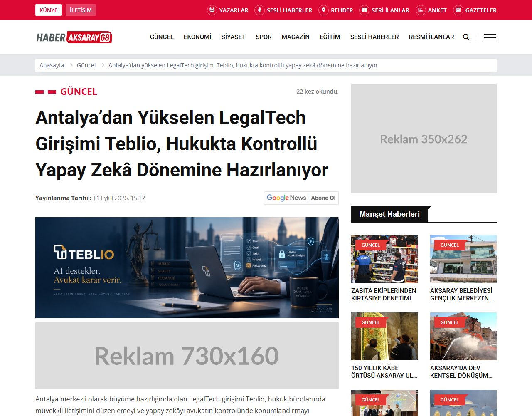Screen dimensions: 532x416
Task: Click AKSARAY'DA DEV KENTSEL DÖNÜŞÜM headline
Action: coord(461,371)
